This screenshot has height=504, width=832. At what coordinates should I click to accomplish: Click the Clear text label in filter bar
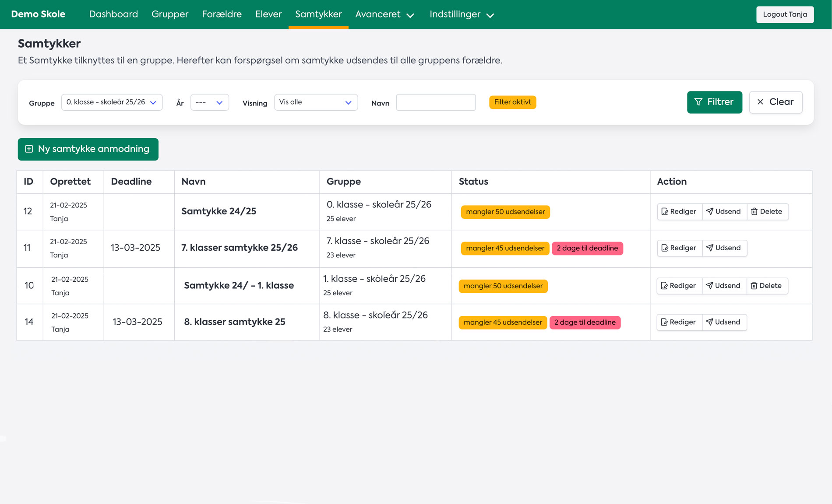coord(781,102)
